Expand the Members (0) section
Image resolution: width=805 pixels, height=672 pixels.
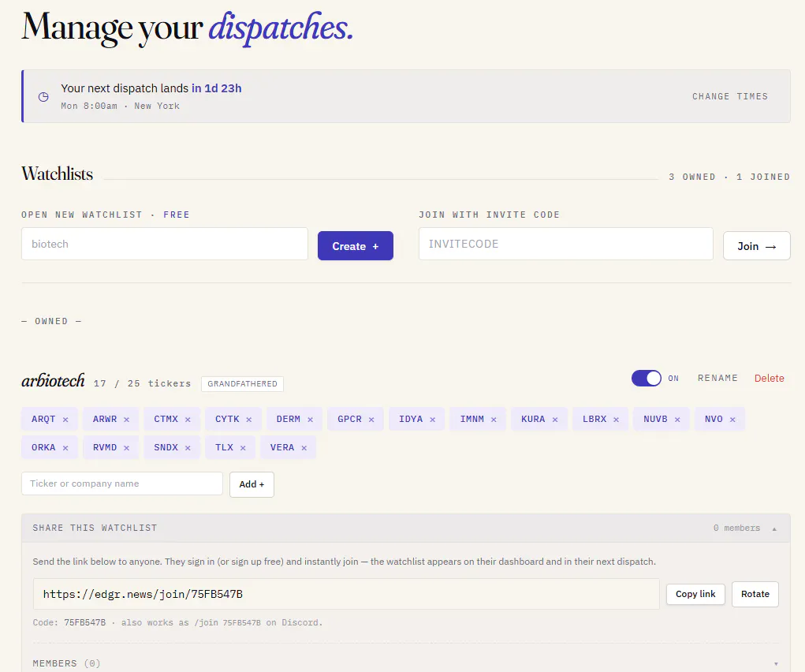776,664
